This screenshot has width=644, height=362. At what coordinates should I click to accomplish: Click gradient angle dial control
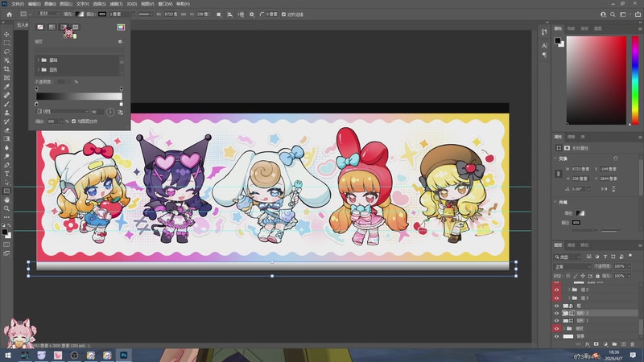110,112
